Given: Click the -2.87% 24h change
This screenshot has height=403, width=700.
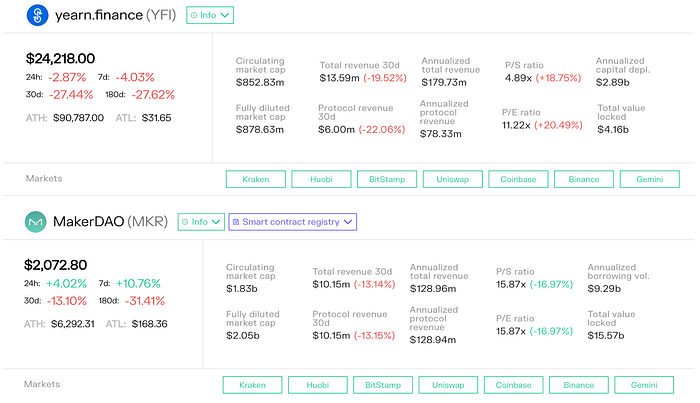Looking at the screenshot, I should 67,77.
